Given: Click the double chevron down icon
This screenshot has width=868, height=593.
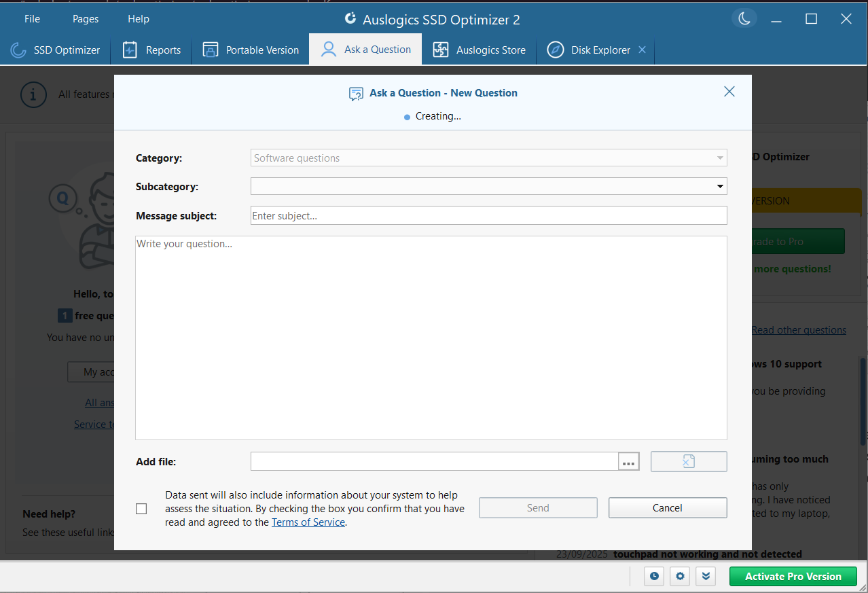Looking at the screenshot, I should [x=706, y=576].
